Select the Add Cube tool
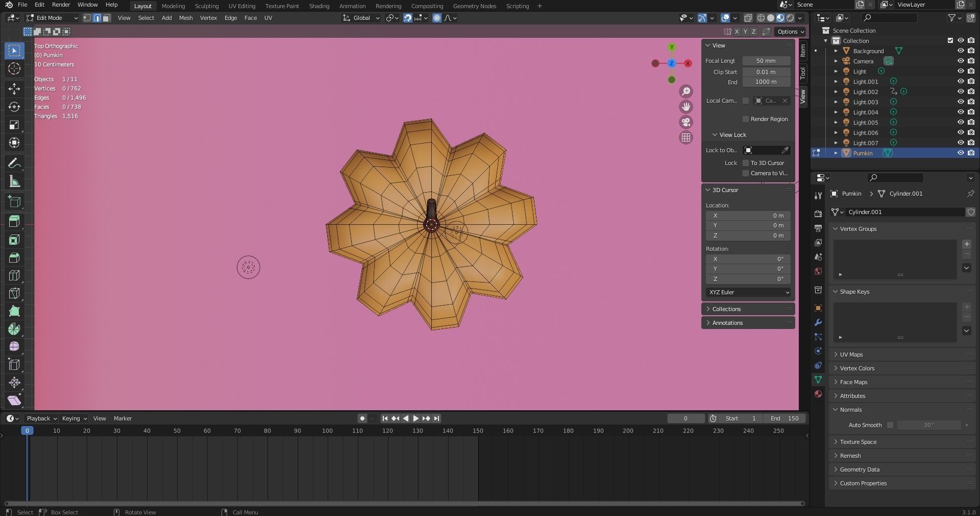Screen dimensions: 980x516 pyautogui.click(x=14, y=201)
